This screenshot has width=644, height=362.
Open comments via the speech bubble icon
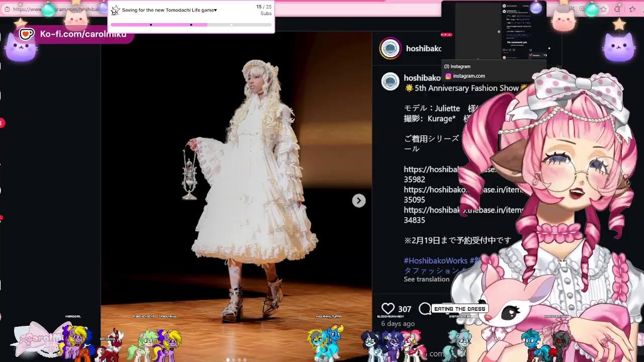(425, 309)
